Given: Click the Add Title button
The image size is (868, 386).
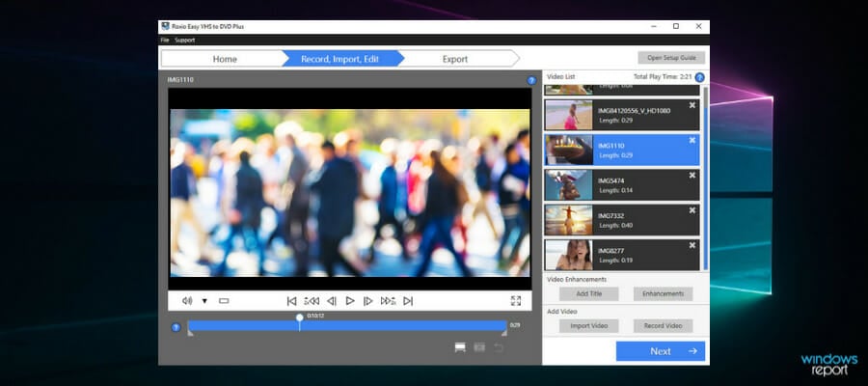Looking at the screenshot, I should (x=588, y=293).
